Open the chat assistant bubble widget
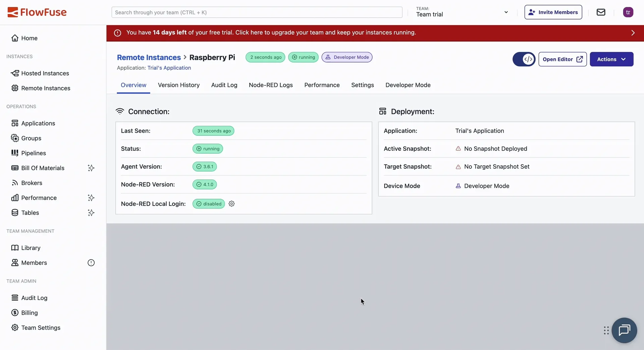644x350 pixels. click(625, 330)
